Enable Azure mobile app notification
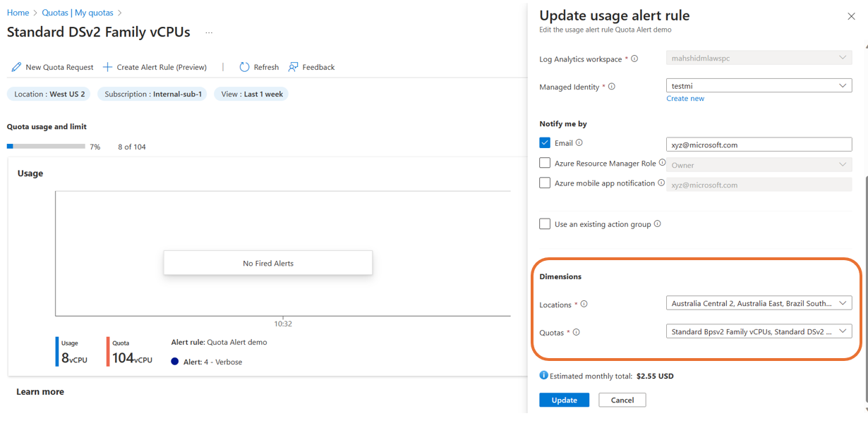 tap(544, 183)
